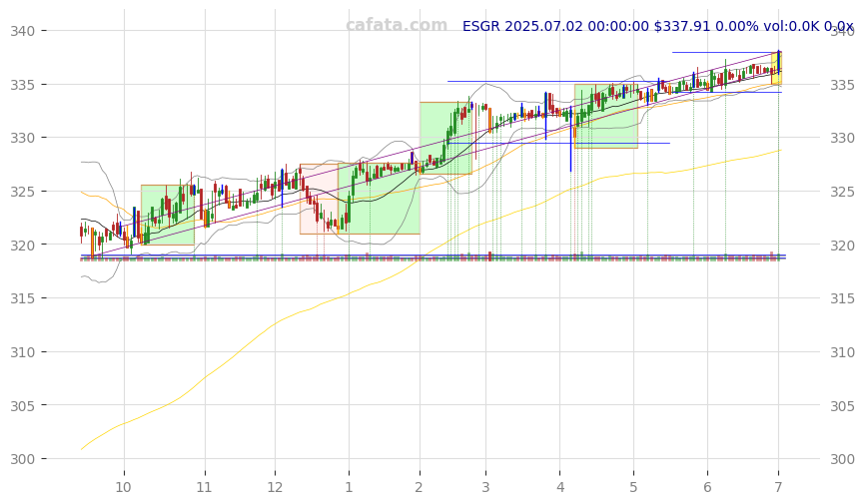Click the left axis label 330
The width and height of the screenshot is (866, 504).
point(23,138)
